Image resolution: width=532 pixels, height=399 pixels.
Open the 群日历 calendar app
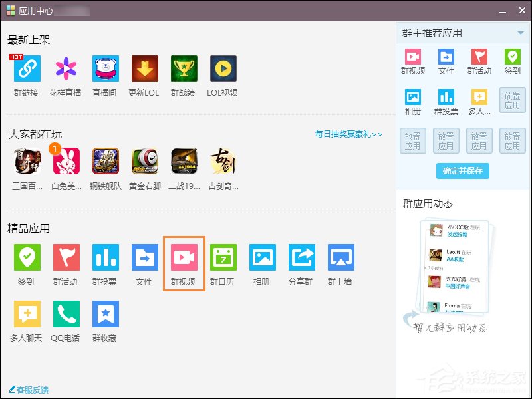(x=223, y=258)
